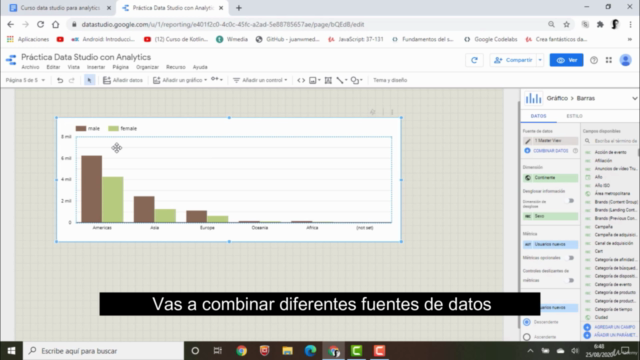This screenshot has height=360, width=640.
Task: Click the blend data help icon
Action: tap(575, 151)
